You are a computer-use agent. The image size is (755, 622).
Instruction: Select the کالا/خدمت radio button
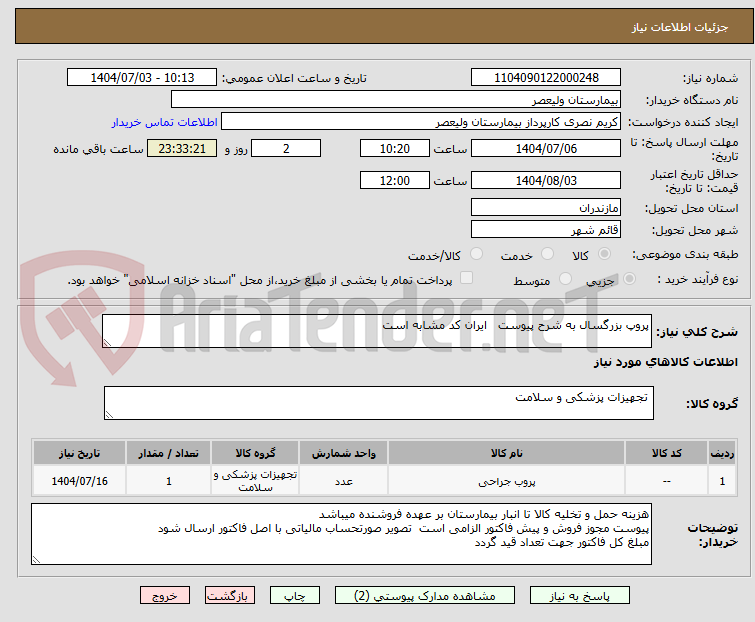pyautogui.click(x=476, y=254)
